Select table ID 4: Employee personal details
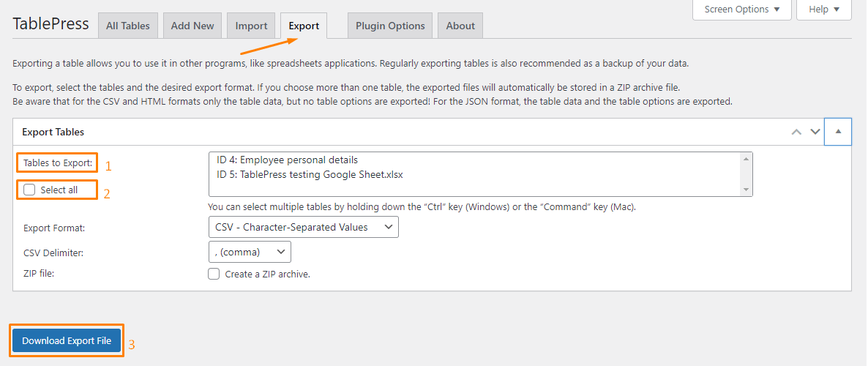Image resolution: width=868 pixels, height=366 pixels. click(287, 160)
